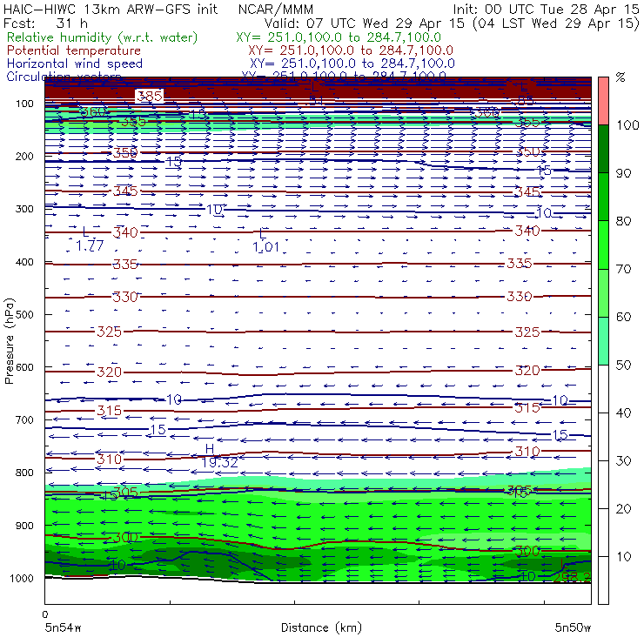Click the '30' colorbar scale value
644x644 pixels.
pyautogui.click(x=623, y=461)
